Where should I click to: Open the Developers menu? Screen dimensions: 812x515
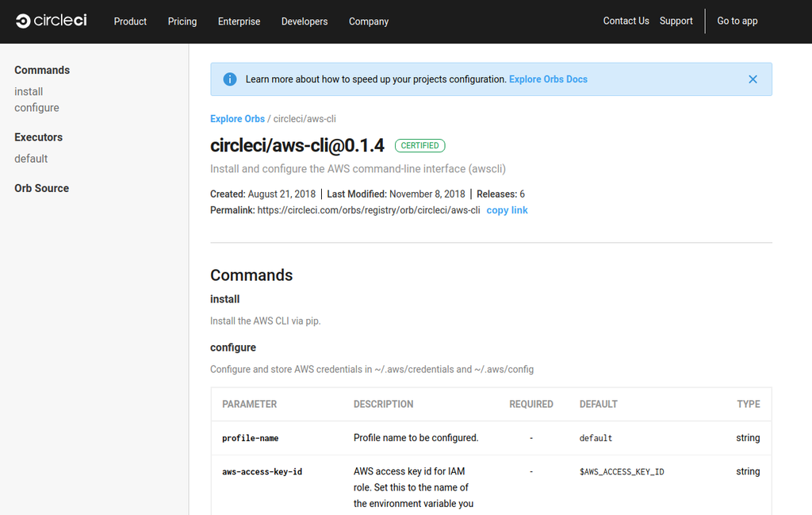304,21
